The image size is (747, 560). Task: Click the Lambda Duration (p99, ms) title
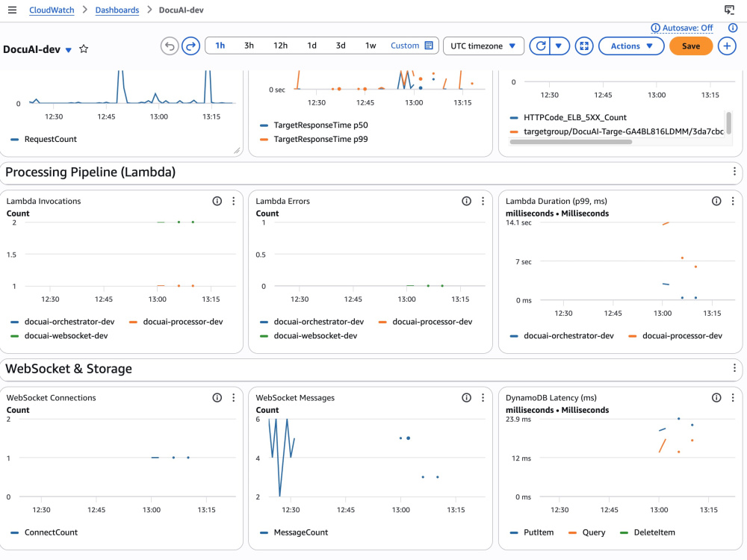[x=557, y=201]
